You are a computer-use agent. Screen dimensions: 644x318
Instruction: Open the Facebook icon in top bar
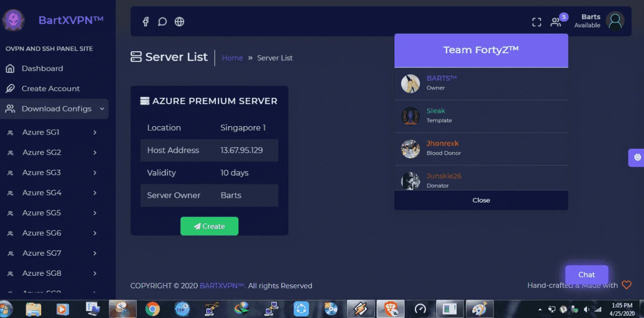[145, 22]
